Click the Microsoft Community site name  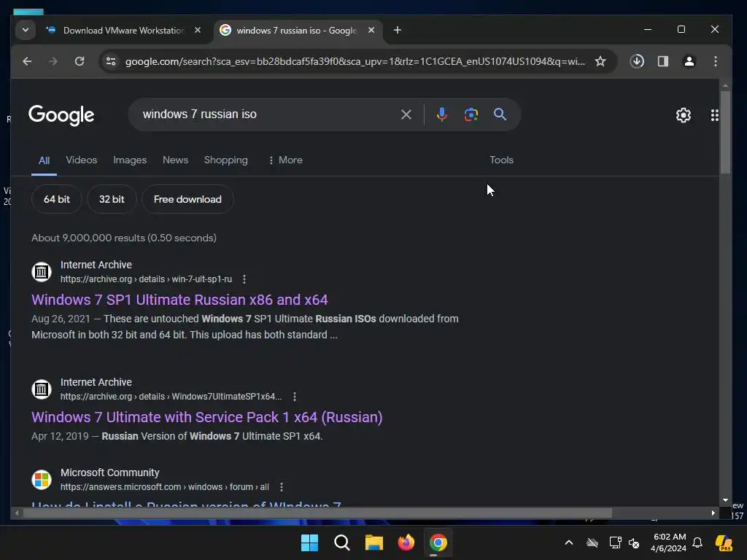(110, 472)
